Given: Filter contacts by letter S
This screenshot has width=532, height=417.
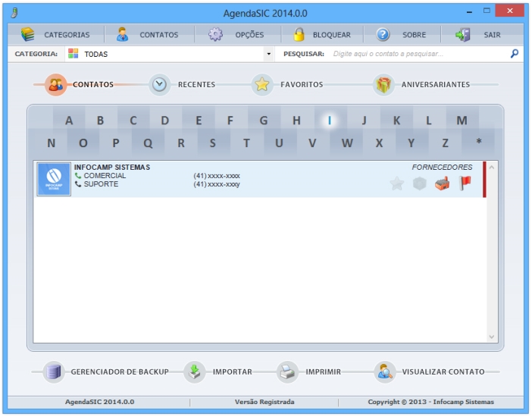Looking at the screenshot, I should click(x=213, y=143).
